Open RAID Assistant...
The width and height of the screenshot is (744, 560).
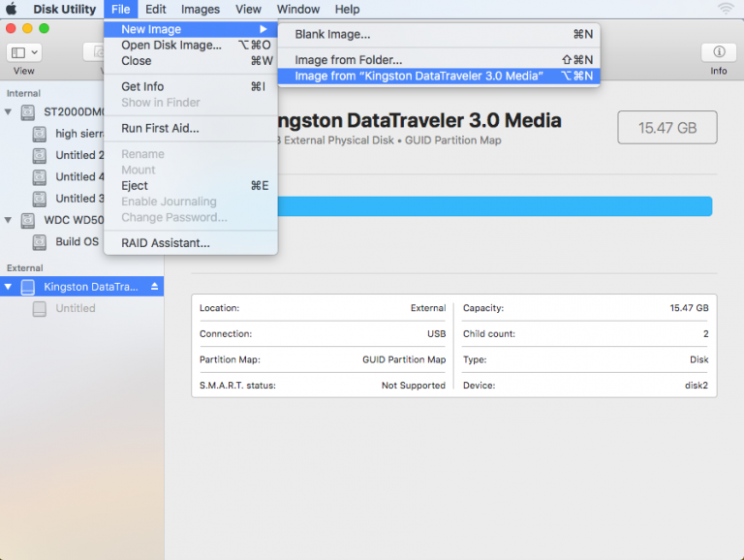tap(191, 243)
